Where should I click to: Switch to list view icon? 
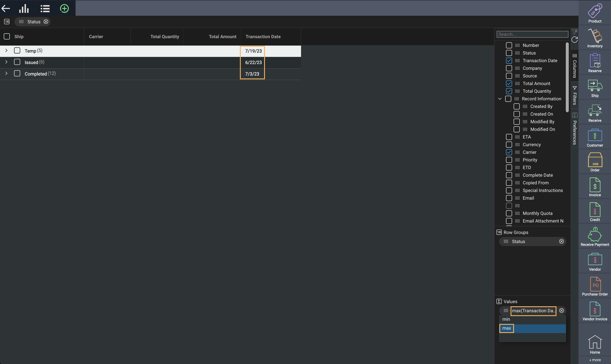pyautogui.click(x=45, y=8)
